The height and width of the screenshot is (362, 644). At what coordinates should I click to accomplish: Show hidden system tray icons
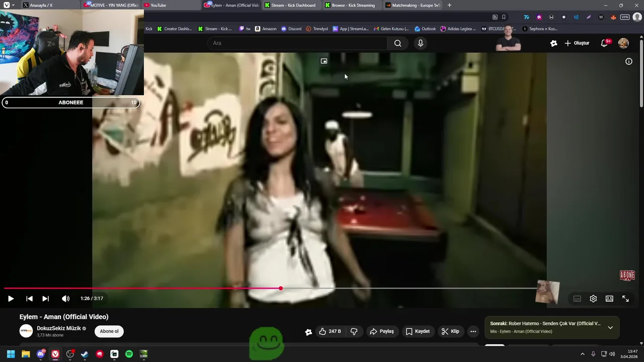[x=583, y=354]
